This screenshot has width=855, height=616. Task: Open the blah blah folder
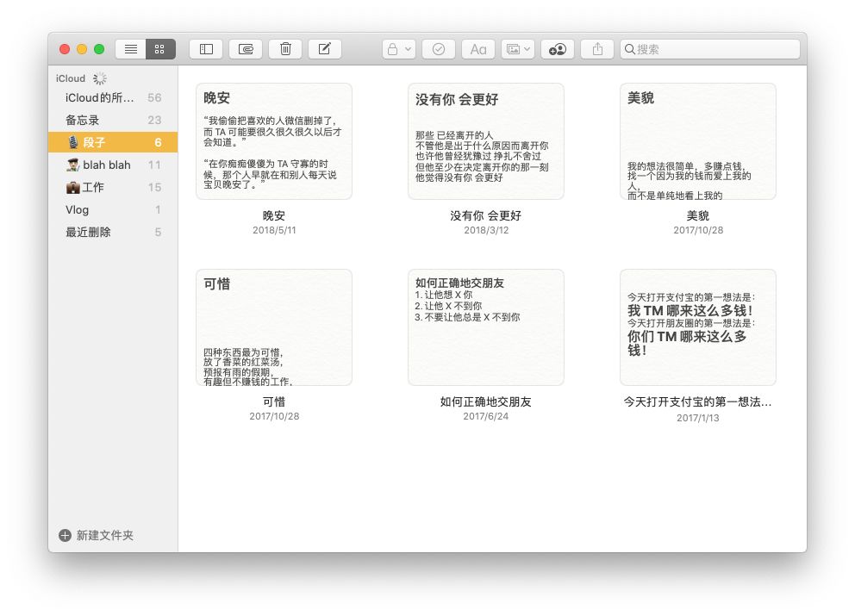113,165
